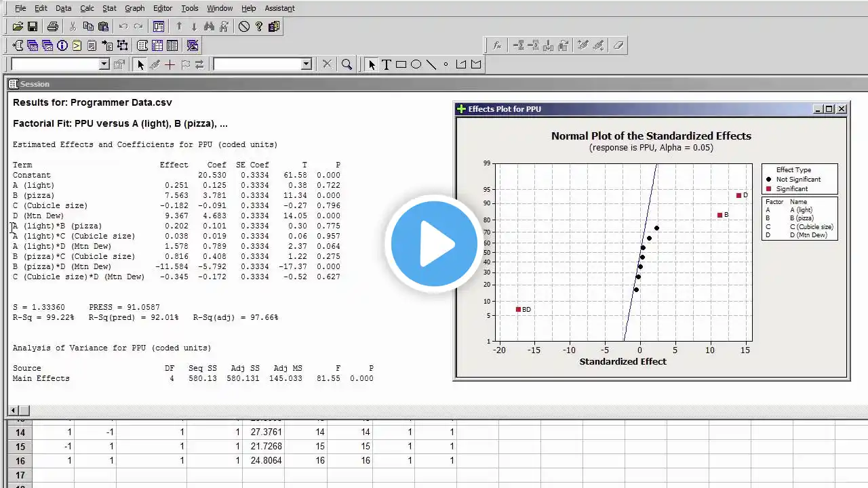
Task: Show the History folder icon
Action: (77, 45)
